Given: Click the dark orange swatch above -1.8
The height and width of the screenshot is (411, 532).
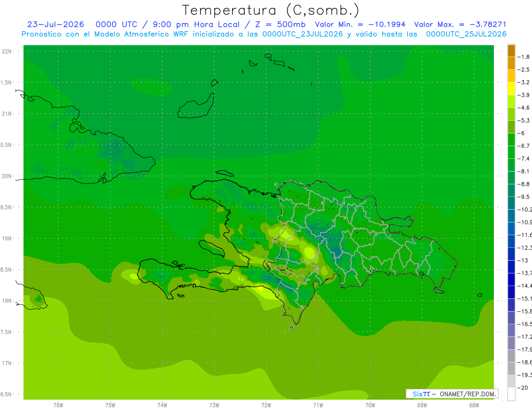Looking at the screenshot, I should pos(511,51).
